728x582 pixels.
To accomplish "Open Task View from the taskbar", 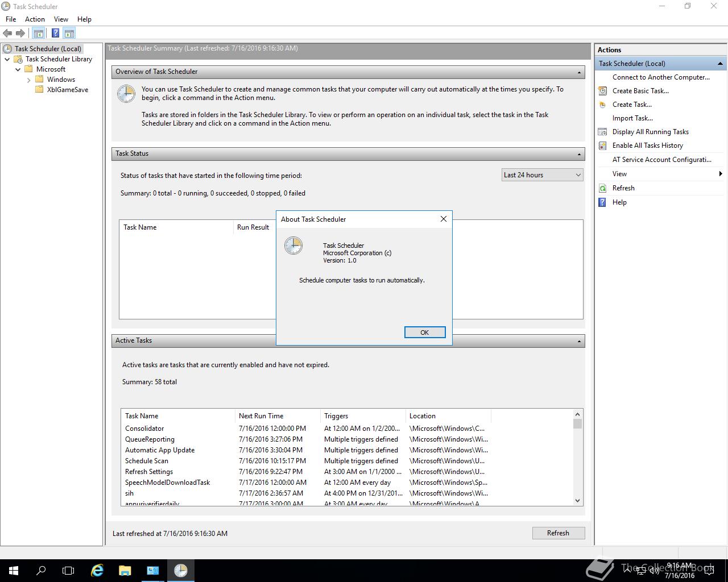I will pos(68,571).
